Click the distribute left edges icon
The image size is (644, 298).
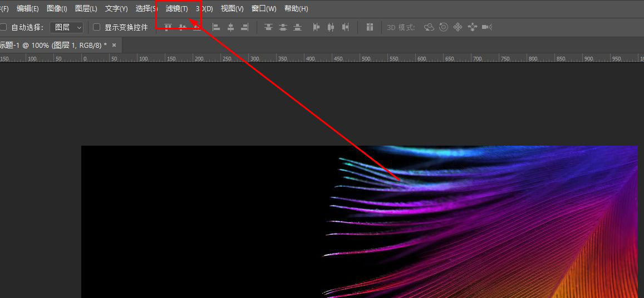pos(316,27)
